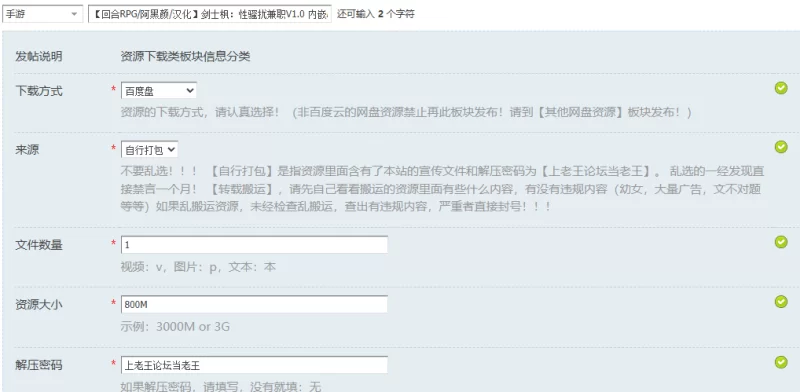Click the 文件数量 label
Image resolution: width=800 pixels, height=392 pixels.
pyautogui.click(x=39, y=245)
